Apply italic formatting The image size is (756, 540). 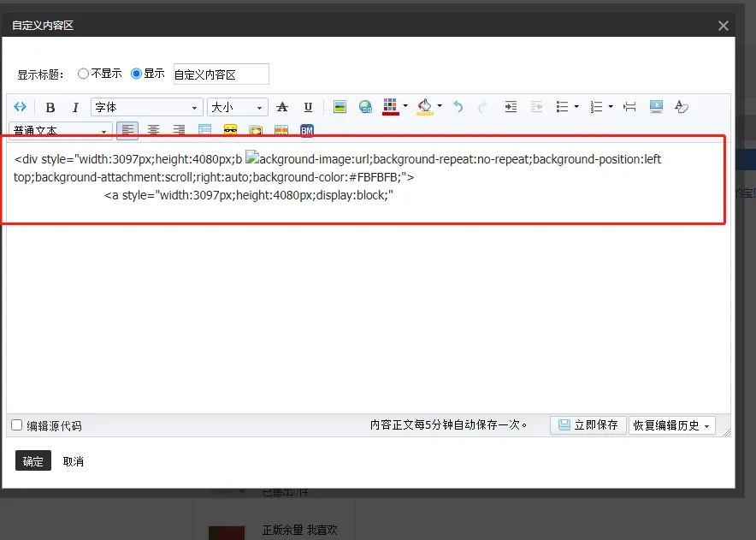tap(75, 106)
